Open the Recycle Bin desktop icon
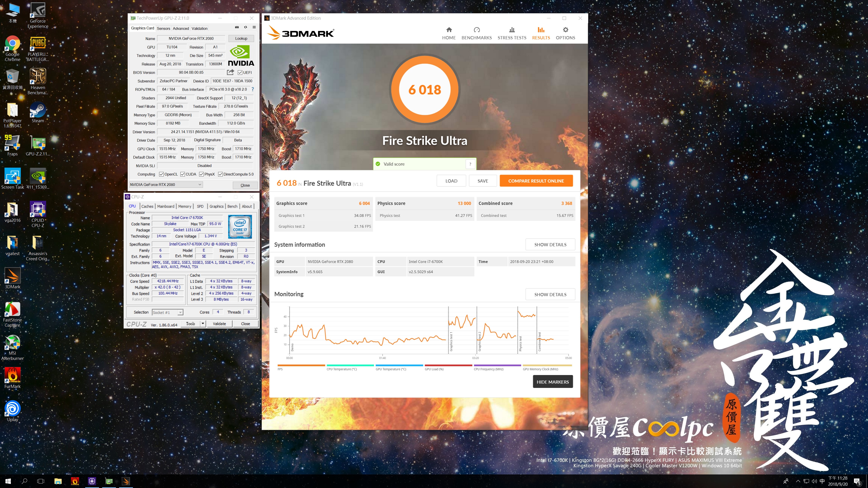 click(12, 79)
